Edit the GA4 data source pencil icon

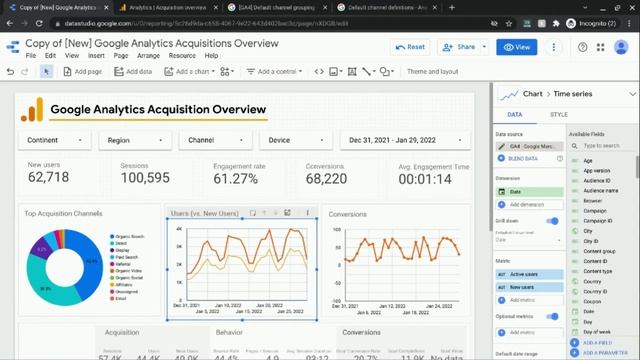[x=502, y=146]
